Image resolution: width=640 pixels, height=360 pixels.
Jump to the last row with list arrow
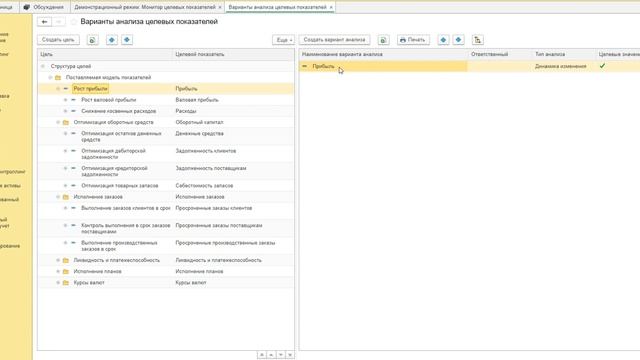coord(290,355)
